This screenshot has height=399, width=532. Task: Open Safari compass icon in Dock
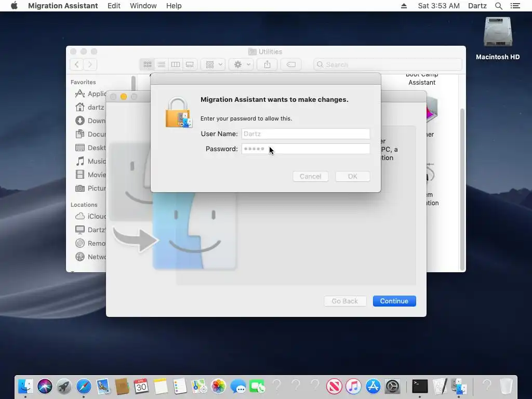click(x=84, y=386)
